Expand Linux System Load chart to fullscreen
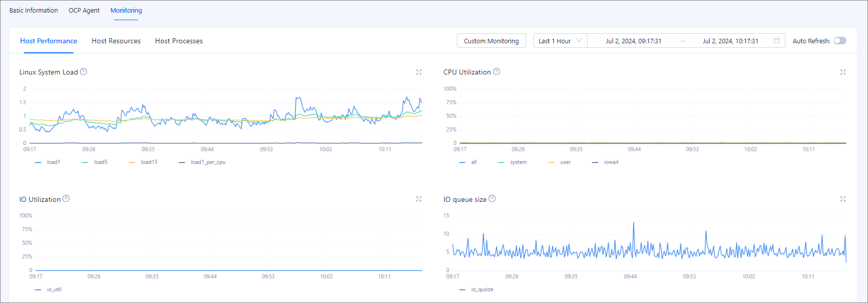 pos(419,72)
